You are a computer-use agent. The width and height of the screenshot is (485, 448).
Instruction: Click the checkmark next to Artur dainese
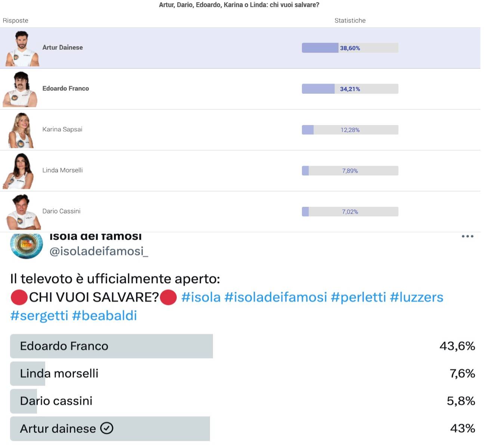click(107, 428)
